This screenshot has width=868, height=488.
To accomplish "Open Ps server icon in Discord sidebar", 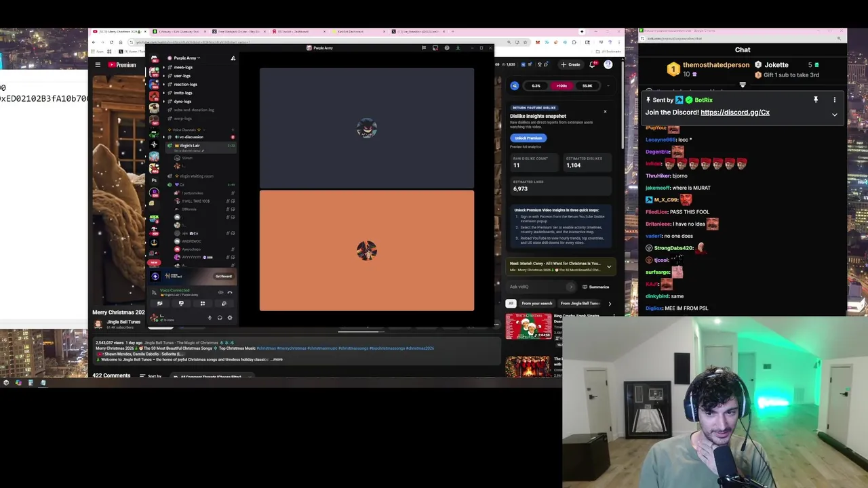I will pos(154,180).
